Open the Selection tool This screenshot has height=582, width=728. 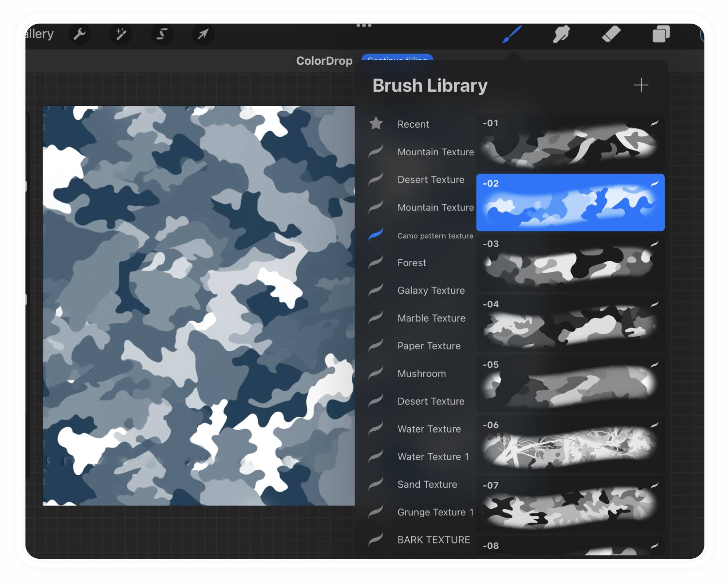point(162,34)
